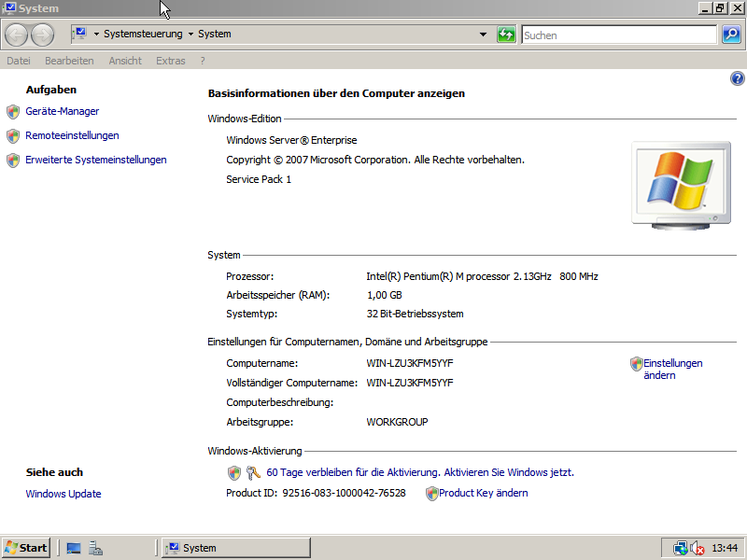Click the green refresh icon in address bar

point(506,35)
